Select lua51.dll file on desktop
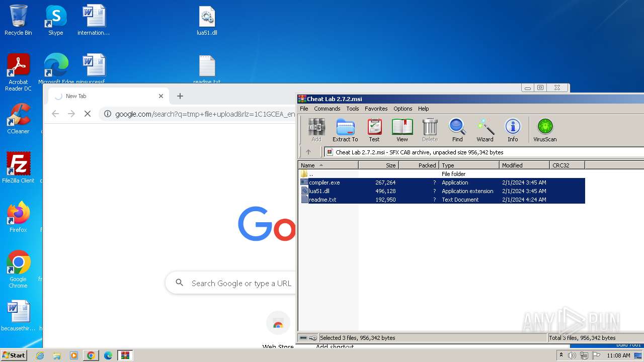This screenshot has width=644, height=362. (207, 21)
